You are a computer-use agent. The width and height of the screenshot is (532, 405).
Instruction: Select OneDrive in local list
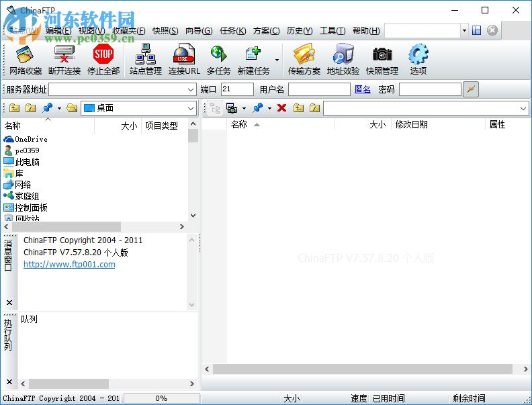(26, 139)
